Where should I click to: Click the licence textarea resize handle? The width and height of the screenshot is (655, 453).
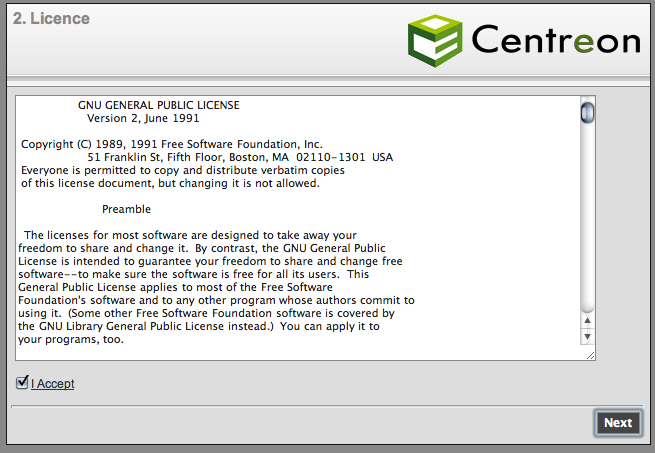pos(589,354)
